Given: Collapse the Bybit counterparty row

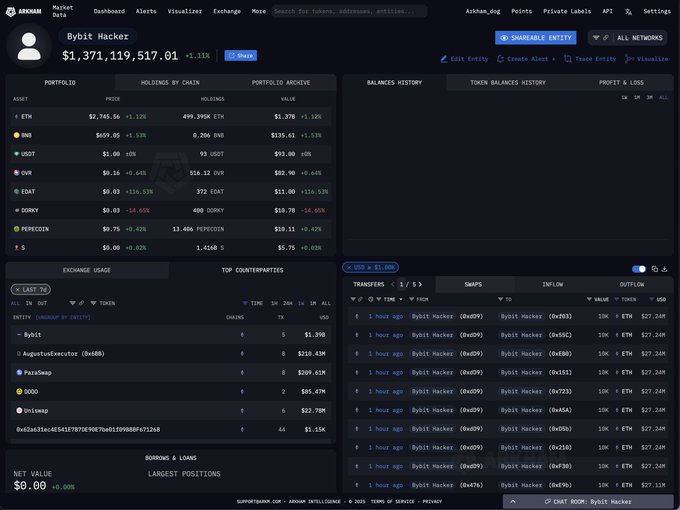Looking at the screenshot, I should click(x=19, y=335).
